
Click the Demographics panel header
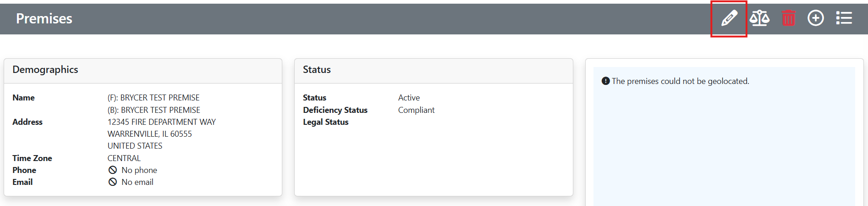(x=143, y=70)
